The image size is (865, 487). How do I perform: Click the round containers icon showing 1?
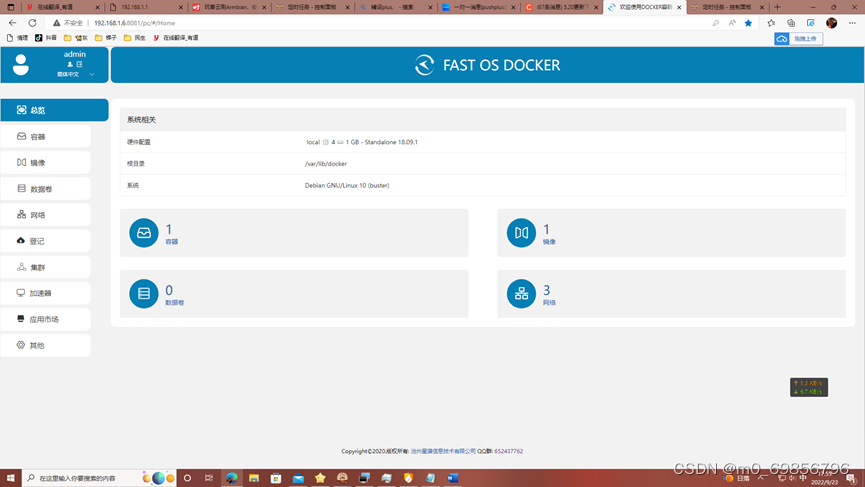click(x=144, y=233)
